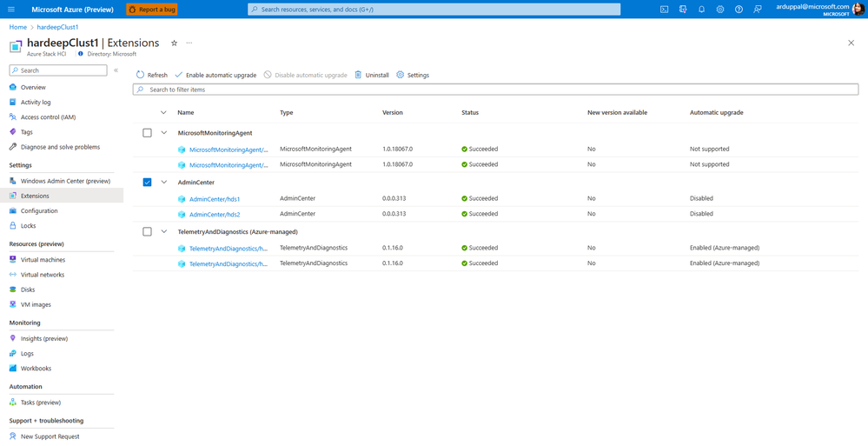This screenshot has width=868, height=446.
Task: Open the feedback icon in header
Action: [758, 10]
